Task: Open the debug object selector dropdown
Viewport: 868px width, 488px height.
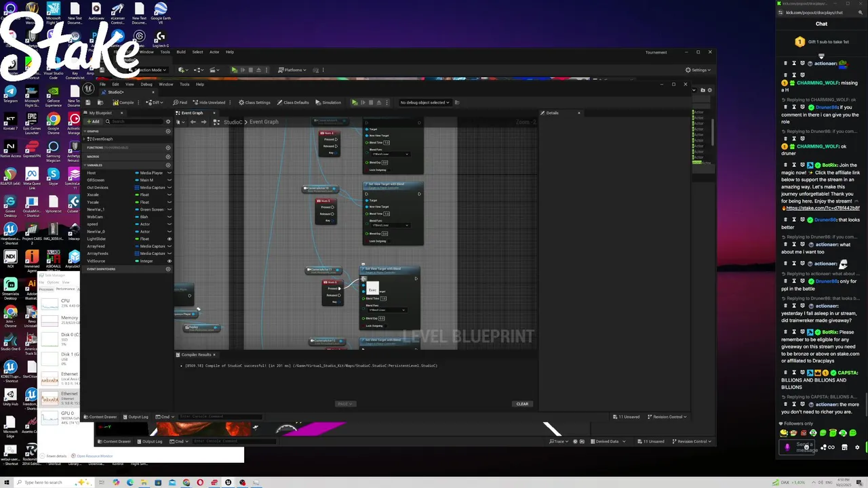Action: tap(425, 102)
